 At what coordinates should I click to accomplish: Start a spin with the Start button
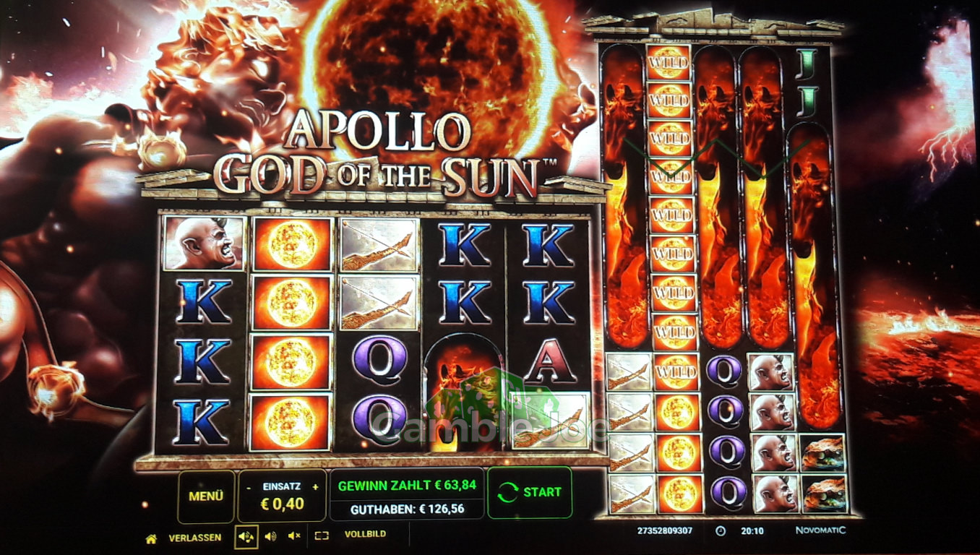coord(530,492)
